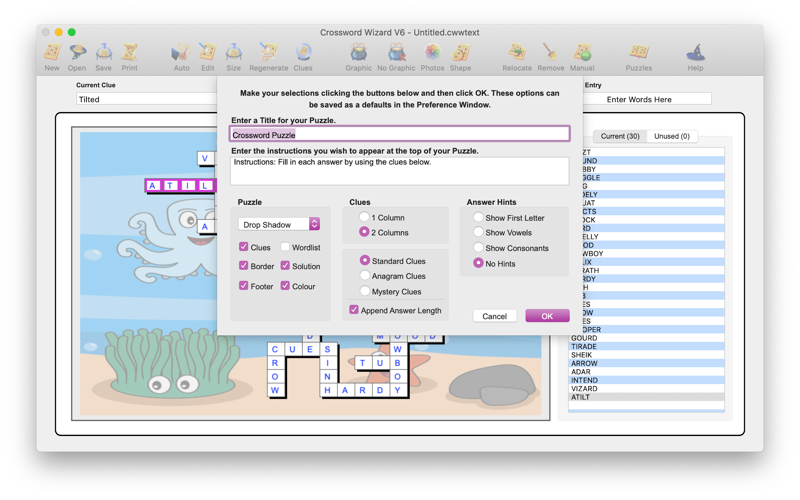800x500 pixels.
Task: Open a file with the Open icon
Action: point(77,52)
